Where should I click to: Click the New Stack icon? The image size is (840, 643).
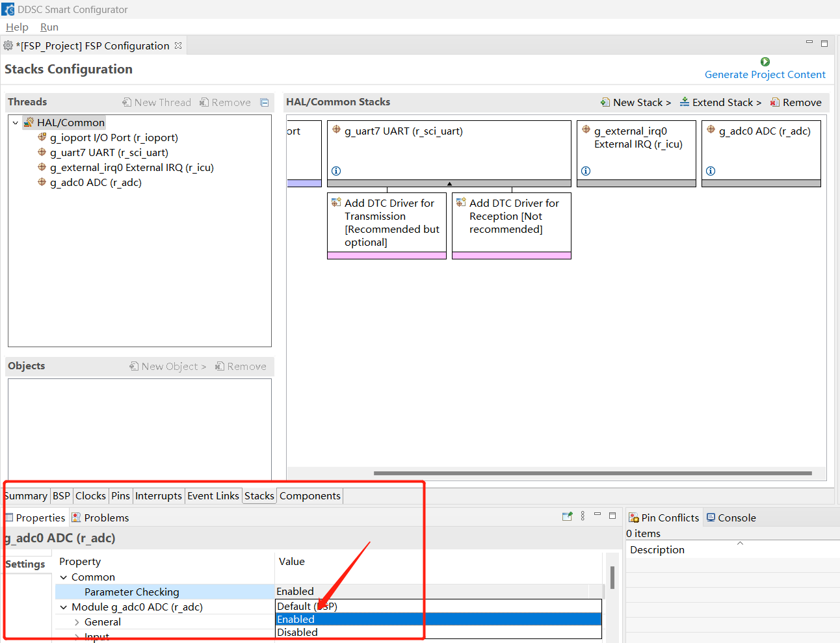(605, 102)
